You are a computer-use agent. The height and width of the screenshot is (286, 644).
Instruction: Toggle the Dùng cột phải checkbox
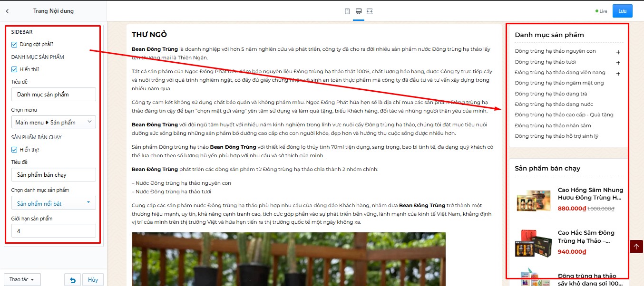point(14,44)
